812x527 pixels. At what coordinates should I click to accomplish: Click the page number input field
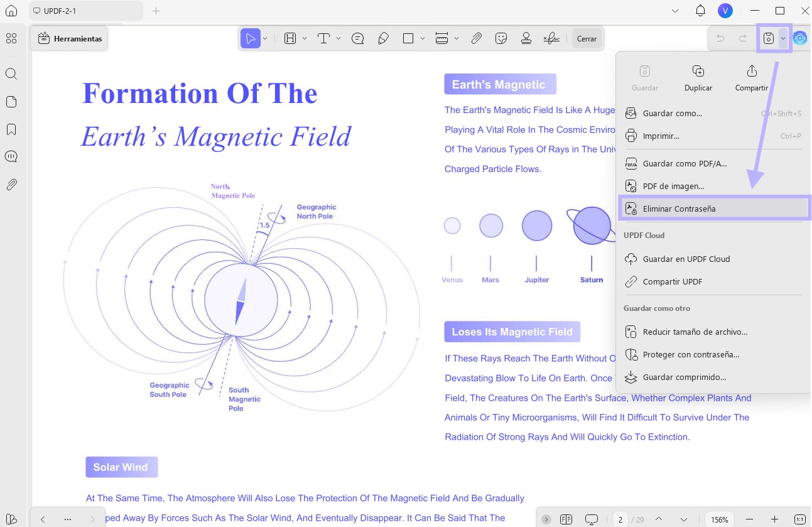pos(620,519)
